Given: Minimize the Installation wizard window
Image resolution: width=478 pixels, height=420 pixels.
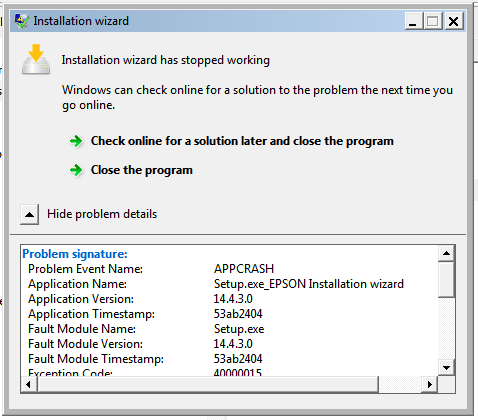Looking at the screenshot, I should (x=413, y=21).
